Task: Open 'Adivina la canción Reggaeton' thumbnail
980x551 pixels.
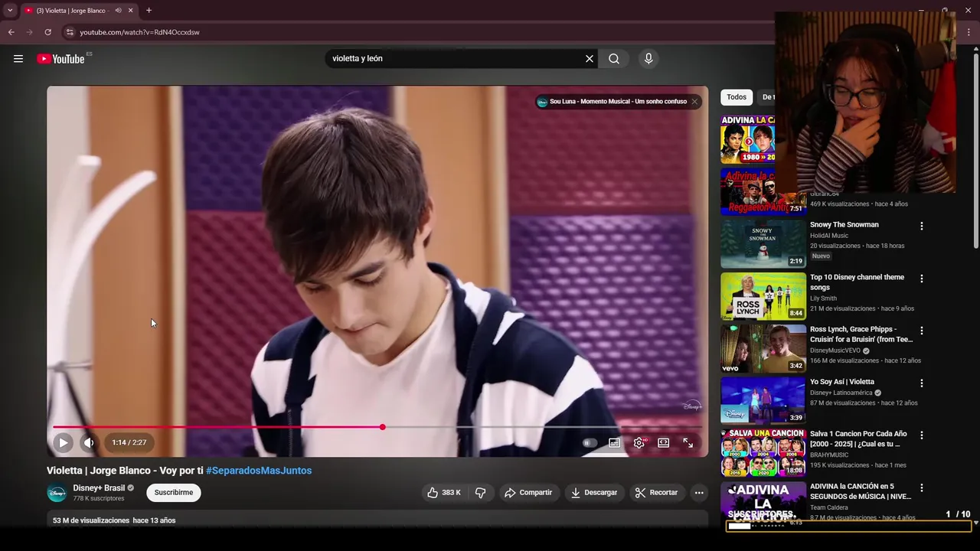Action: (763, 191)
